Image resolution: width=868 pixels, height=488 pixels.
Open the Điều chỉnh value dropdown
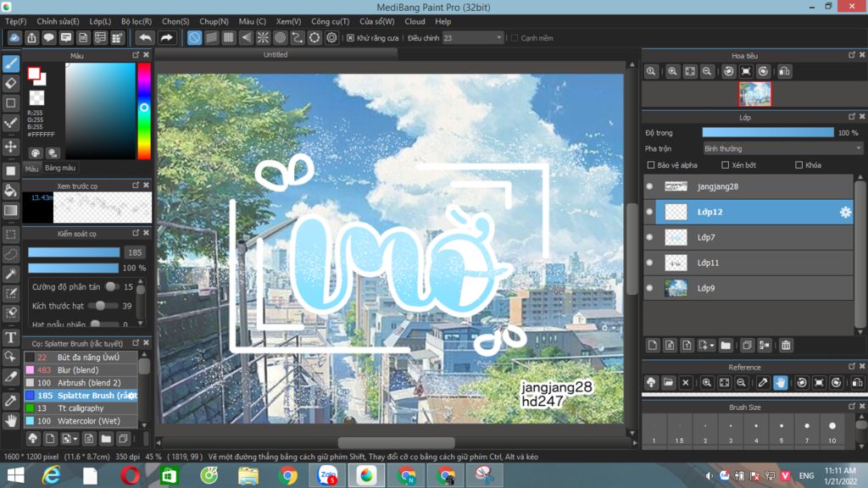tap(472, 37)
